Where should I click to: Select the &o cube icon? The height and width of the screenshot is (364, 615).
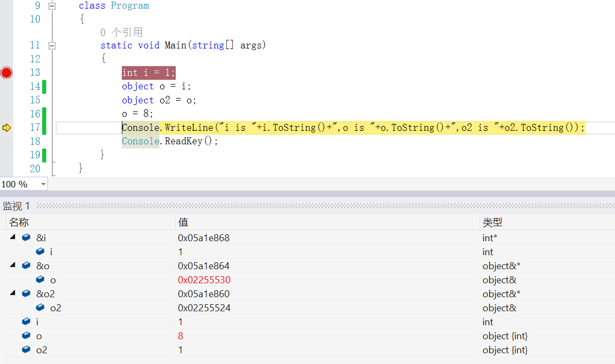[x=26, y=265]
